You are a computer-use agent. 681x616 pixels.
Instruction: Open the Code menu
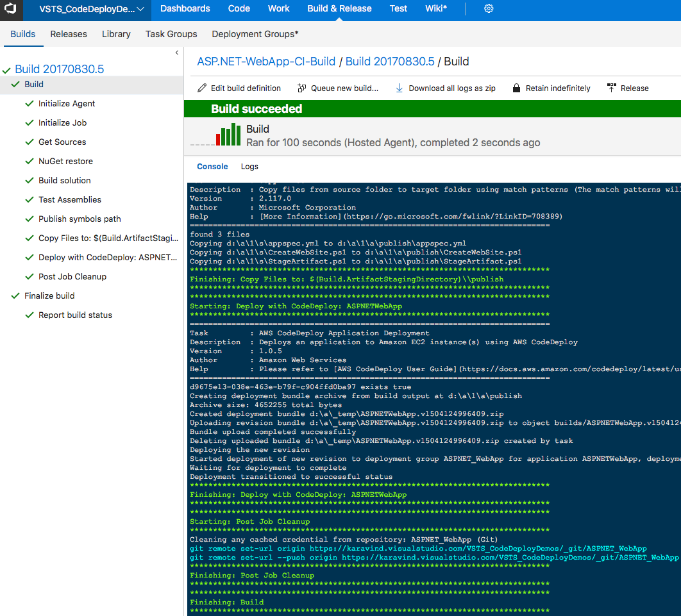239,9
